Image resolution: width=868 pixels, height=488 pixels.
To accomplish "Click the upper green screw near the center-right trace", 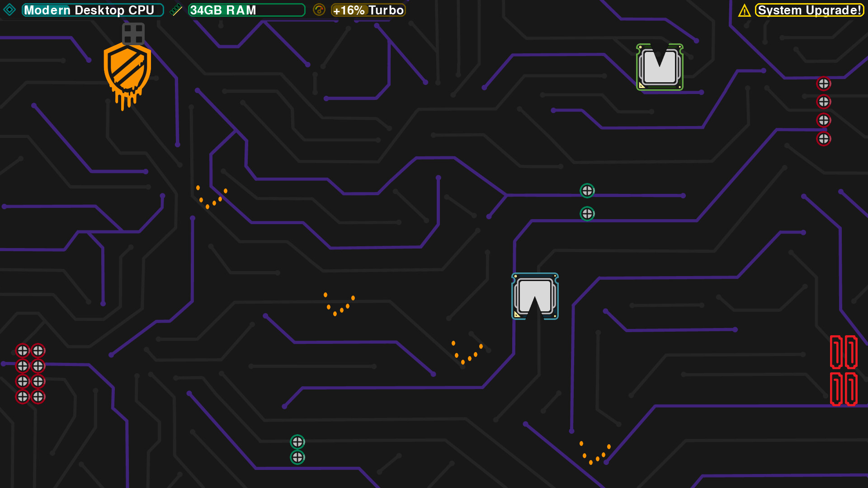I will click(587, 191).
